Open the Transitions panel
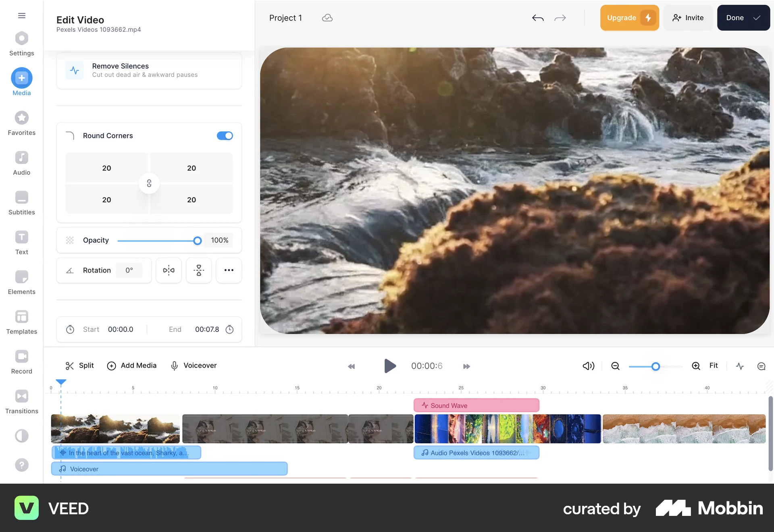This screenshot has height=532, width=774. click(x=21, y=397)
